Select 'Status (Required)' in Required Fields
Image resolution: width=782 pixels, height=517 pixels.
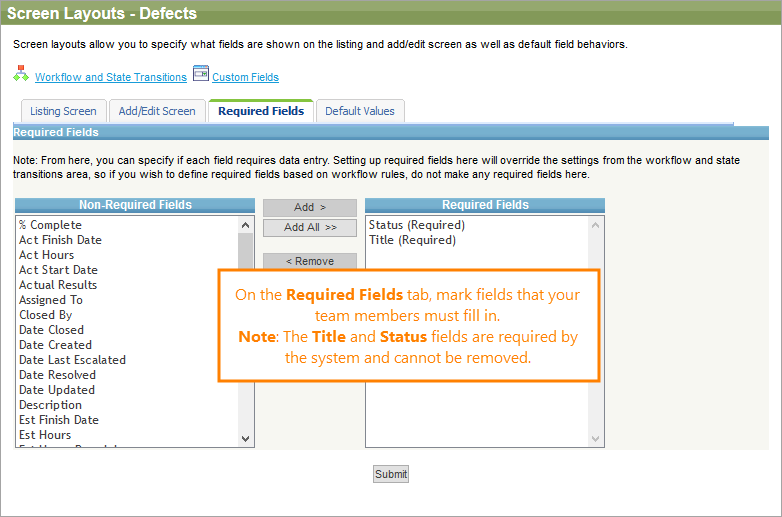pyautogui.click(x=416, y=225)
